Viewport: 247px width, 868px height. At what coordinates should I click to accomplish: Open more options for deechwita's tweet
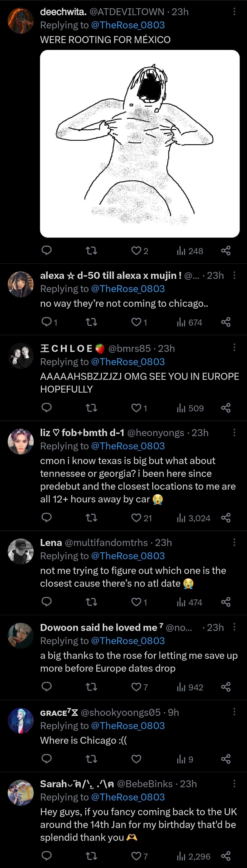pyautogui.click(x=234, y=12)
